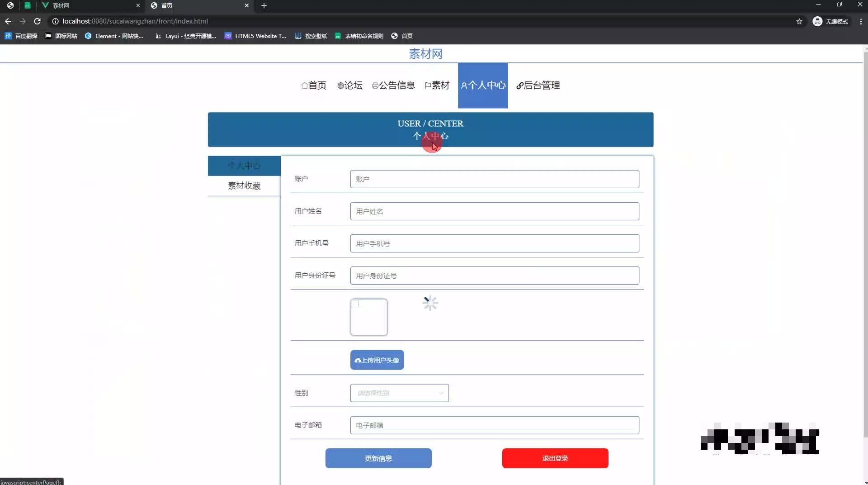Click the browser back navigation arrow

[8, 21]
